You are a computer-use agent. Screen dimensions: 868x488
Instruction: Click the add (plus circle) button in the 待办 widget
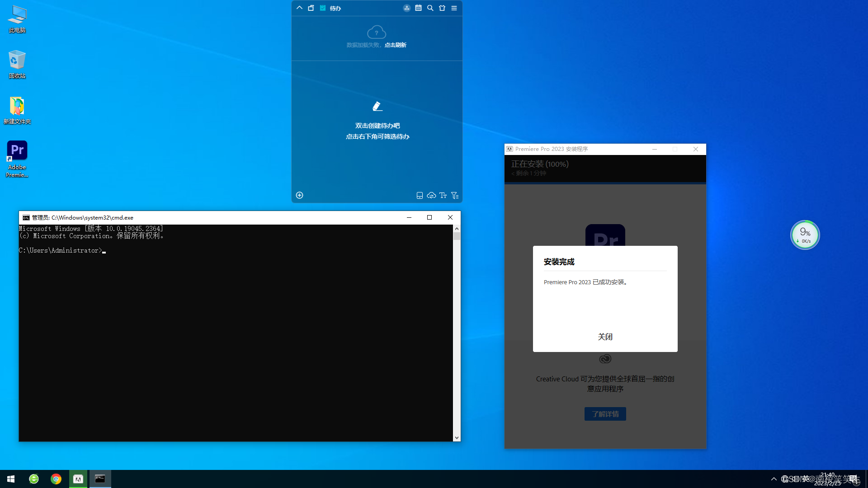(x=299, y=195)
